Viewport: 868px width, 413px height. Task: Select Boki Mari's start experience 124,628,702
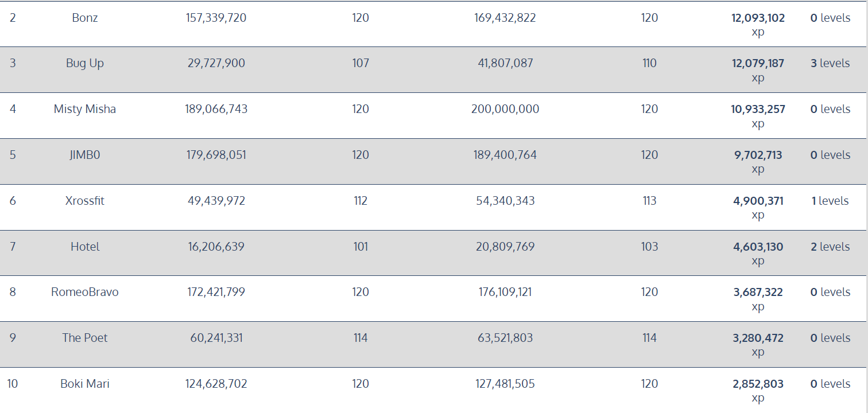(216, 384)
